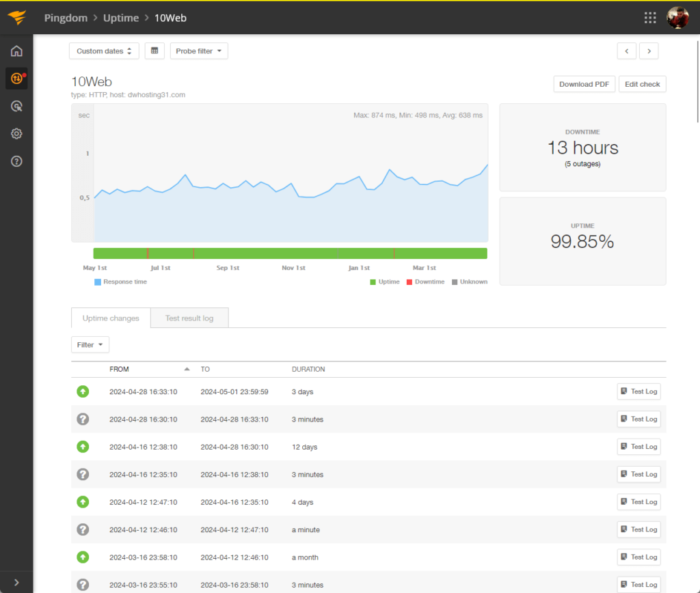Click 10Web breadcrumb item

[170, 18]
